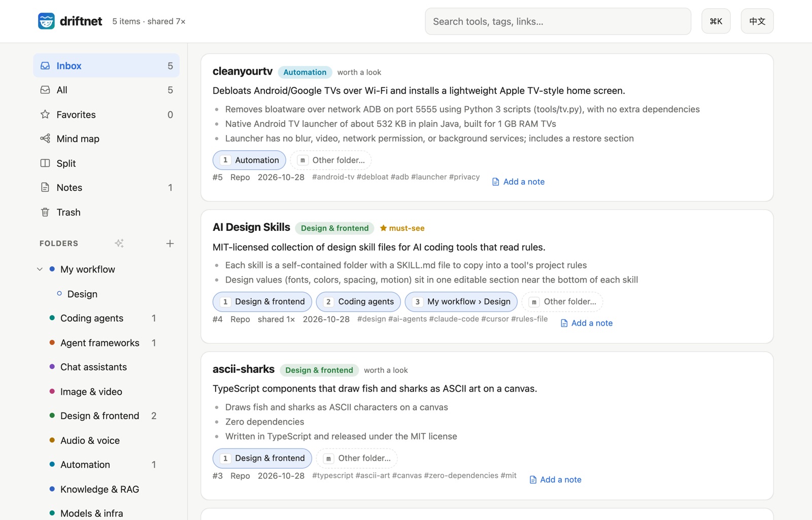
Task: Click the ⌘K command palette button
Action: tap(716, 21)
